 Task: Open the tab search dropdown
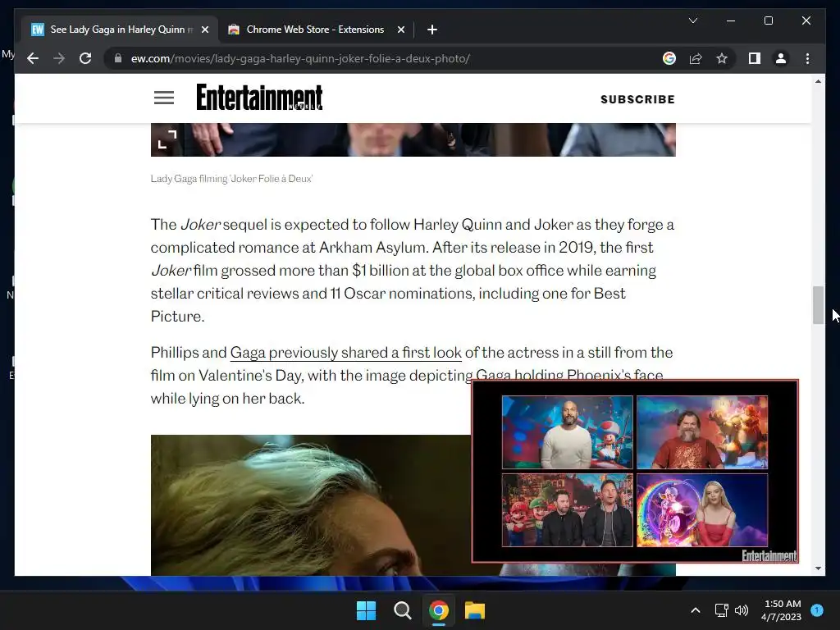pos(692,21)
